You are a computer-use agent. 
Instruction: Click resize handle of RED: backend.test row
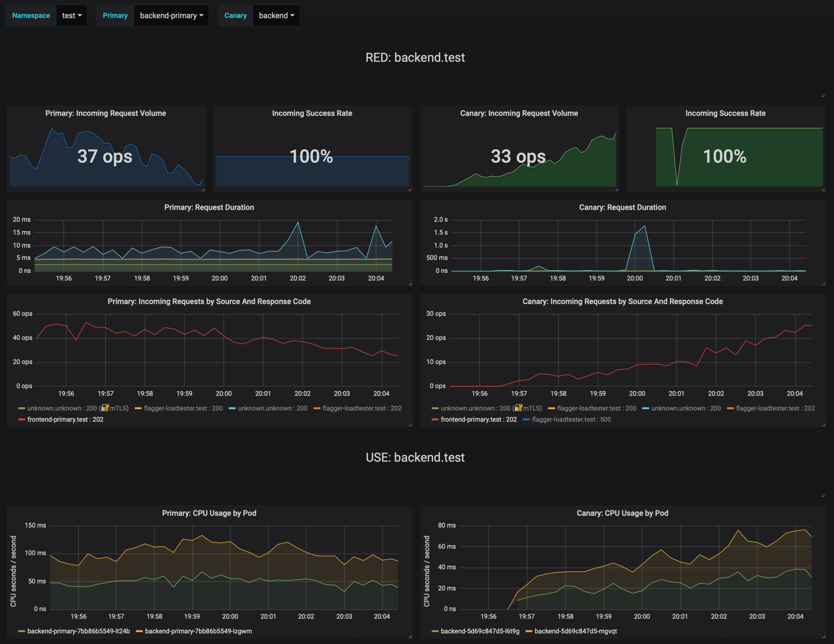coord(823,96)
